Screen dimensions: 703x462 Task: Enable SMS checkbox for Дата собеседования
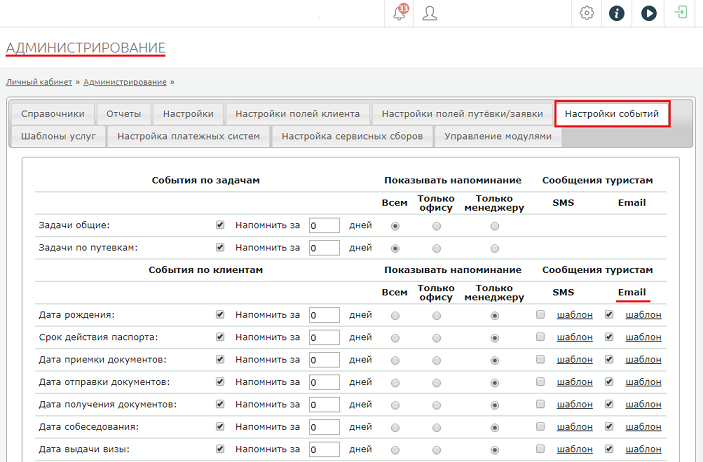[x=541, y=427]
